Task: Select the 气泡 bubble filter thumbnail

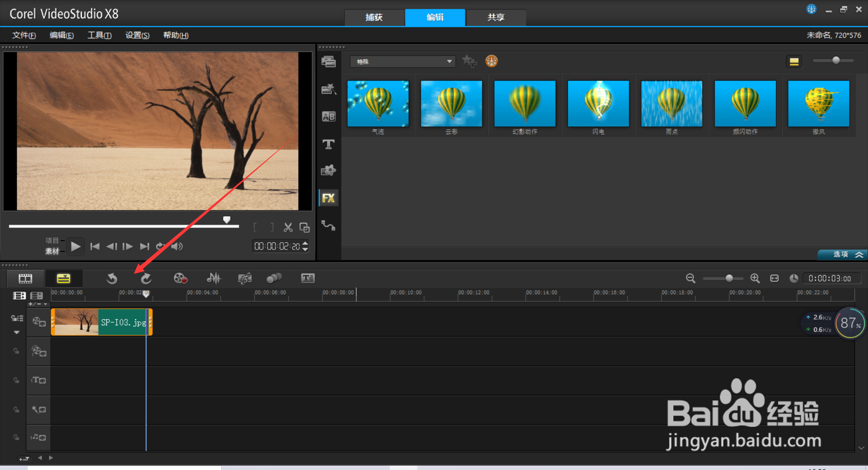Action: click(378, 103)
